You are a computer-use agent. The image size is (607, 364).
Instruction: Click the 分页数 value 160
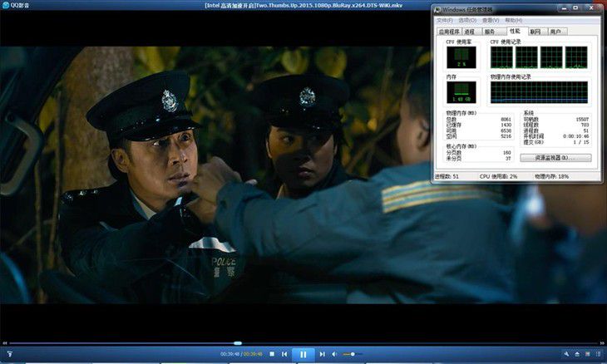click(507, 153)
